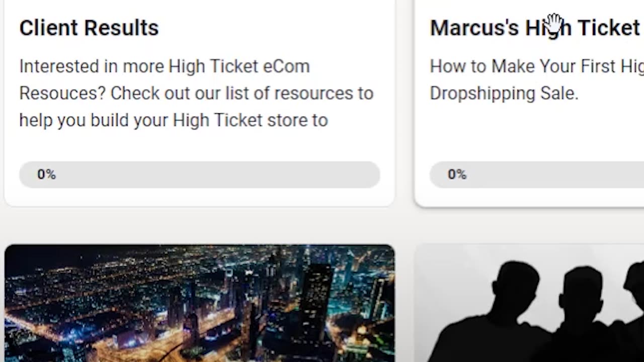Click the word 'Ticket' in Marcus's card title

tap(608, 28)
